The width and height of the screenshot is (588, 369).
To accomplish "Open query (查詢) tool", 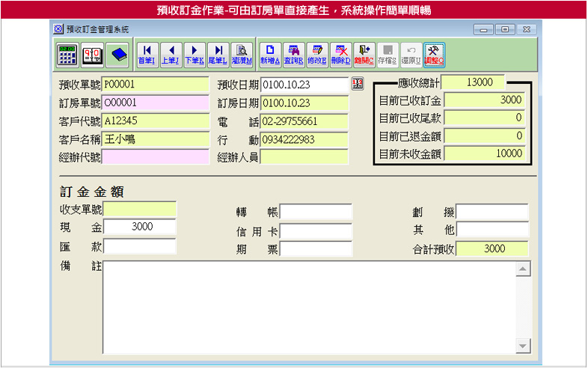I will click(x=294, y=53).
